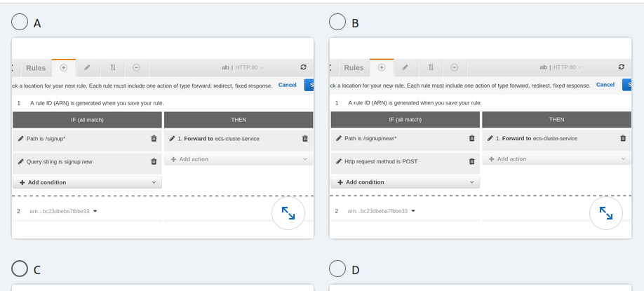Viewport: 644px width, 291px height.
Task: Open 'Add condition' dropdown in image A
Action: (87, 182)
